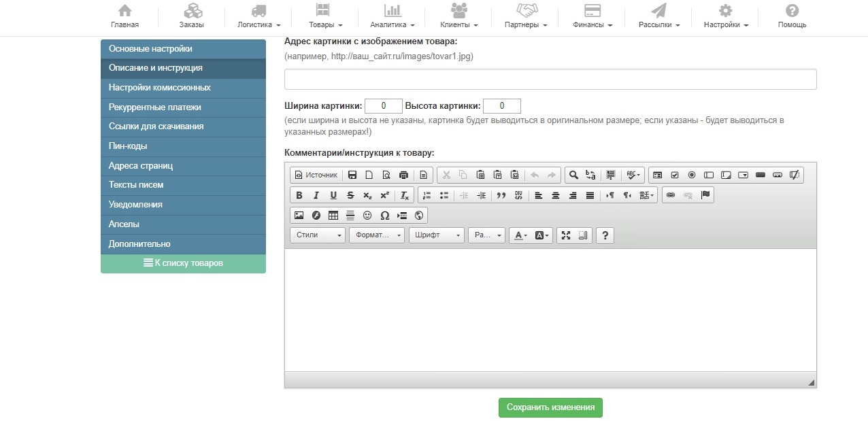Click the editor print icon
Image resolution: width=868 pixels, height=421 pixels.
tap(403, 175)
